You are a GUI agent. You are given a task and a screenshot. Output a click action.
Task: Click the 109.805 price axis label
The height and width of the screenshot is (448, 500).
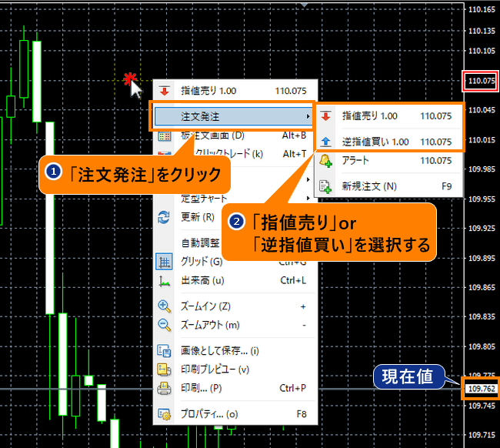pyautogui.click(x=482, y=346)
